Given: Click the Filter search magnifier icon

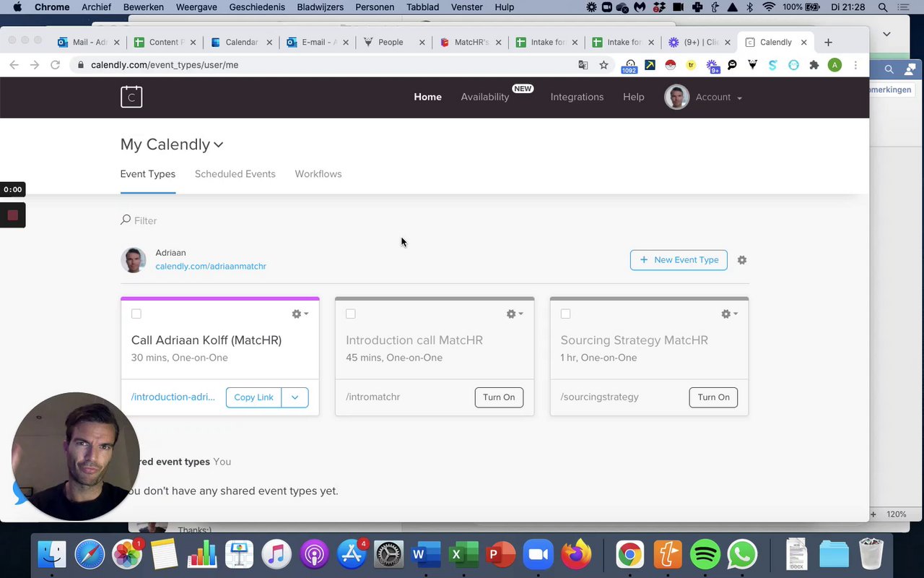Looking at the screenshot, I should 126,220.
